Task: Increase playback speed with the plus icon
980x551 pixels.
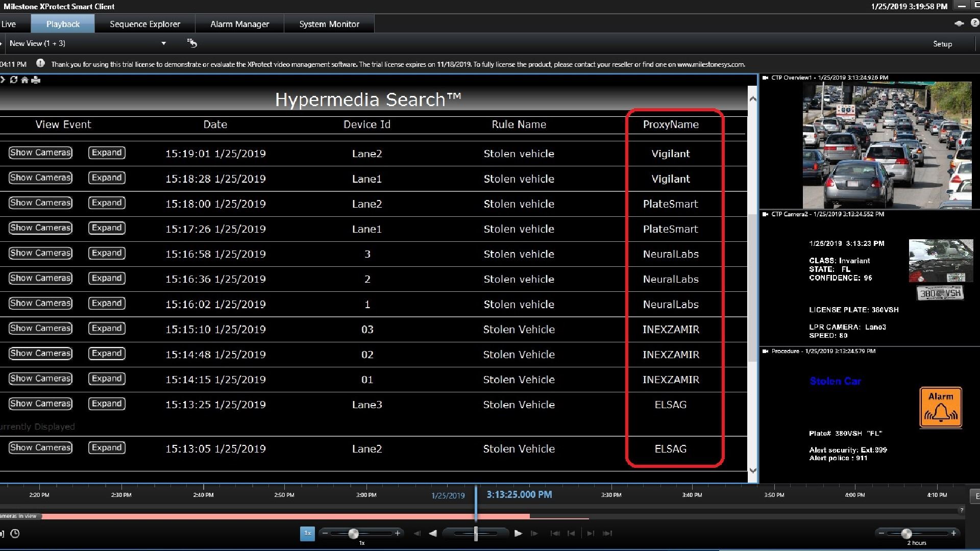Action: click(398, 533)
